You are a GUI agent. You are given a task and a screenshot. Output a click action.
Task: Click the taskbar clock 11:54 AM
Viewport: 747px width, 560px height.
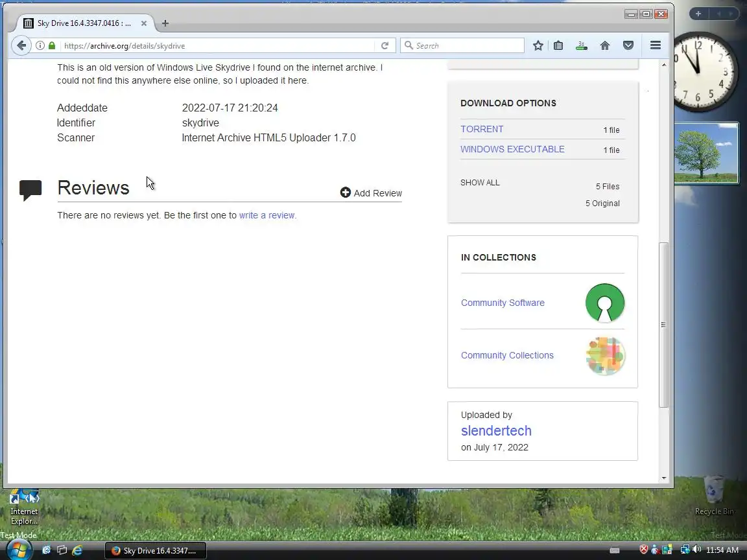coord(722,550)
